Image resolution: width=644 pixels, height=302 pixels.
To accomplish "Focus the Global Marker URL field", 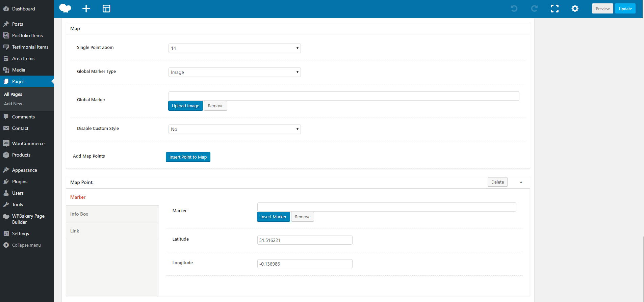I will [344, 96].
